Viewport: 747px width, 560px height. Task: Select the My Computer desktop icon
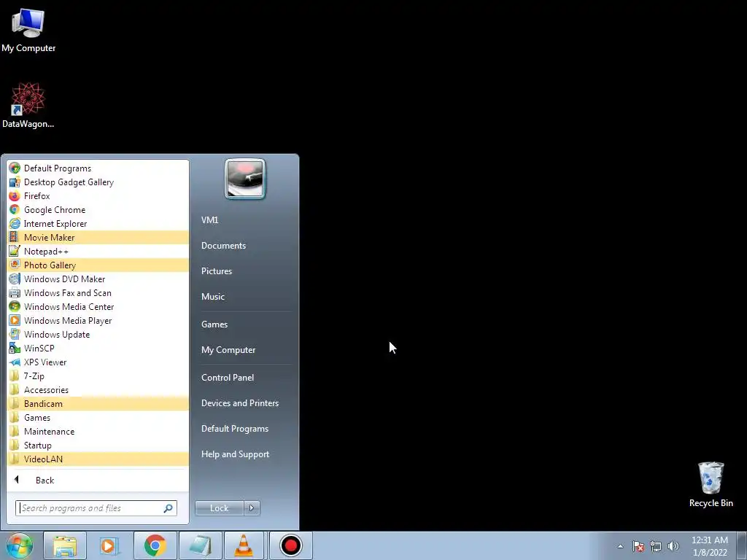coord(28,30)
